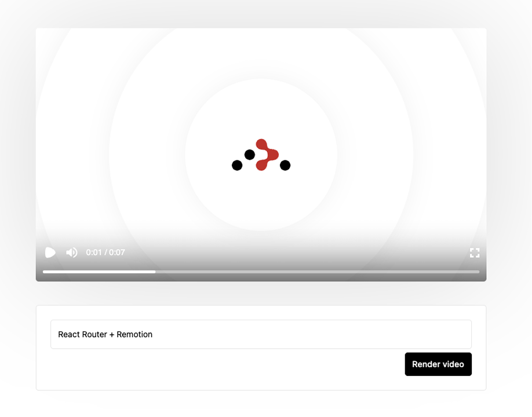Click the innermost white circle of the video

pyautogui.click(x=261, y=197)
